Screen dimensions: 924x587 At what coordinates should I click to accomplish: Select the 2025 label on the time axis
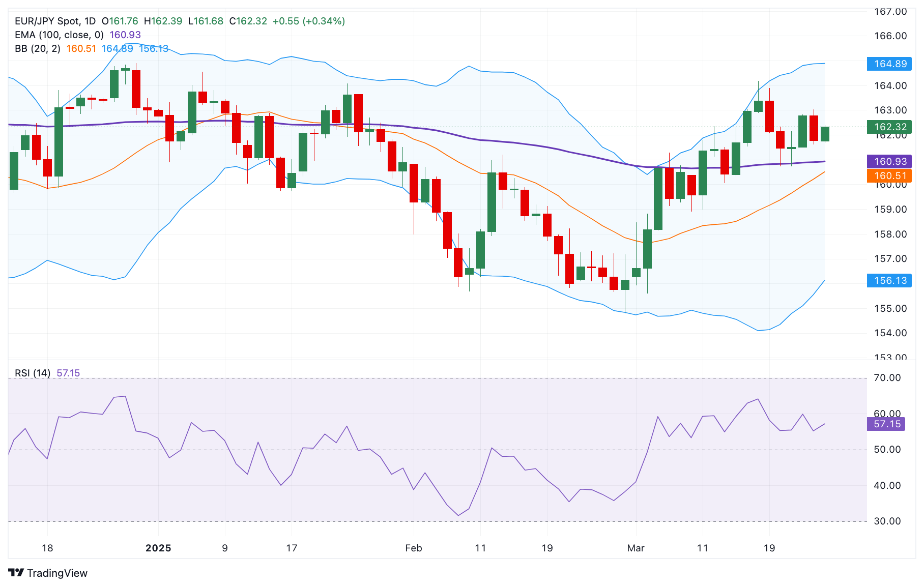(x=158, y=548)
